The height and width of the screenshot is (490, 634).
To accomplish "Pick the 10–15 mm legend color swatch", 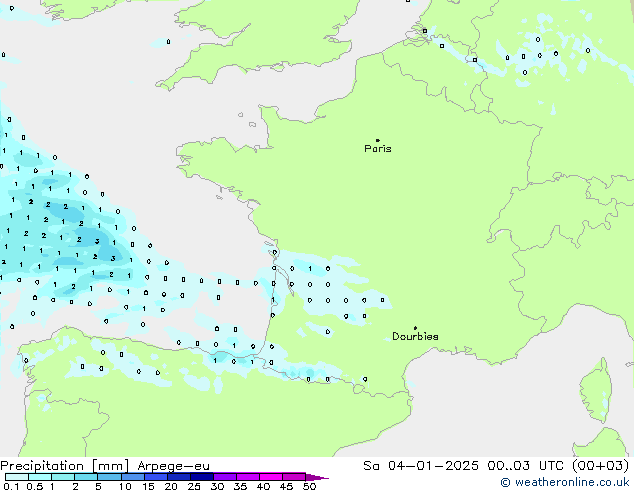I will pyautogui.click(x=132, y=477).
